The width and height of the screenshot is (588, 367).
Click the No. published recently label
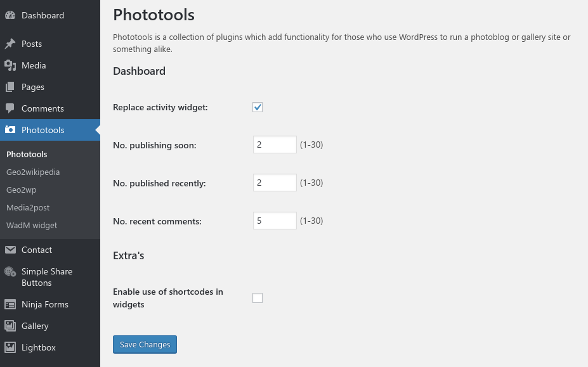pyautogui.click(x=159, y=184)
